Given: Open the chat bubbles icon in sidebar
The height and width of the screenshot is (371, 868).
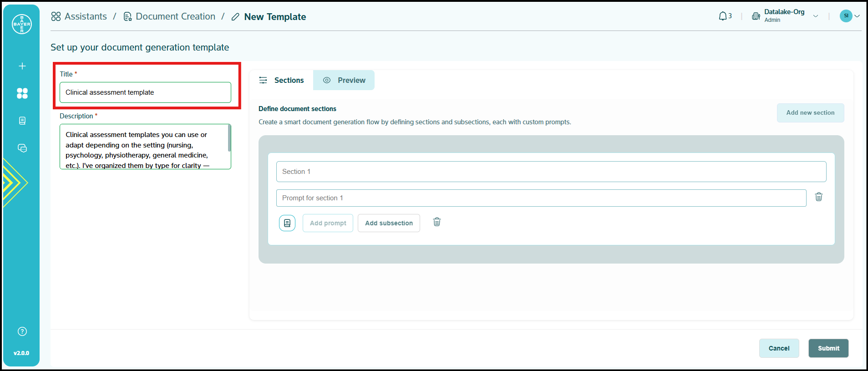Looking at the screenshot, I should (x=22, y=148).
